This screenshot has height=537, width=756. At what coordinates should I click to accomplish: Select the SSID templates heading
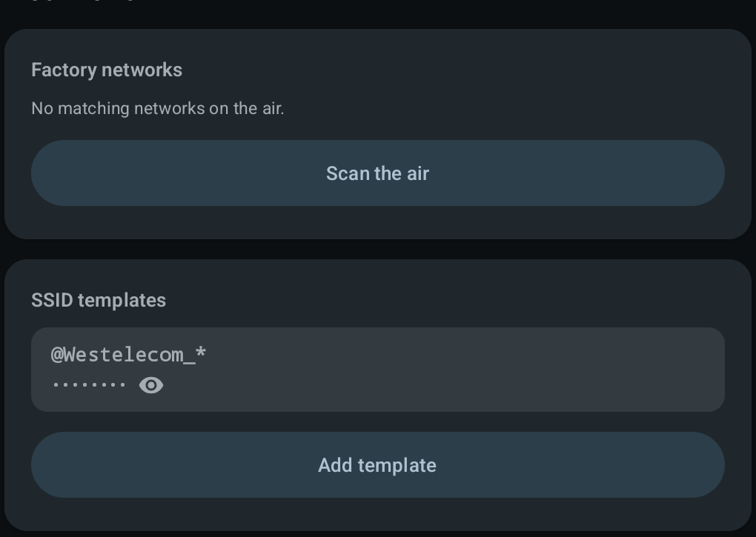[99, 300]
